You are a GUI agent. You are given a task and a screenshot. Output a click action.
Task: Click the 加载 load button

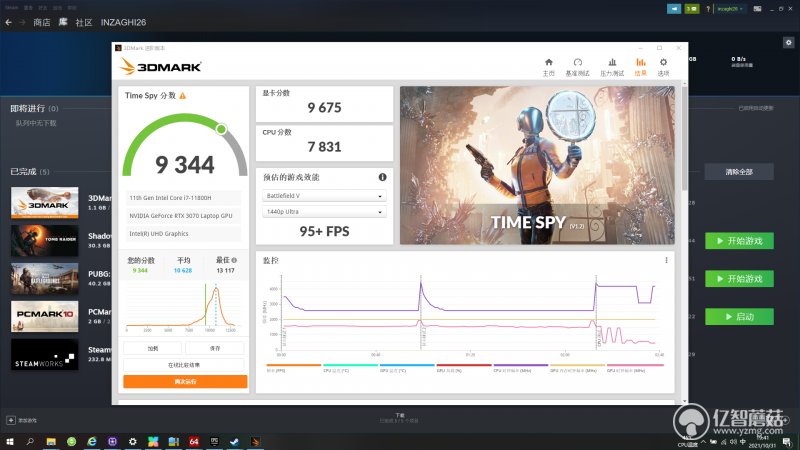point(153,348)
